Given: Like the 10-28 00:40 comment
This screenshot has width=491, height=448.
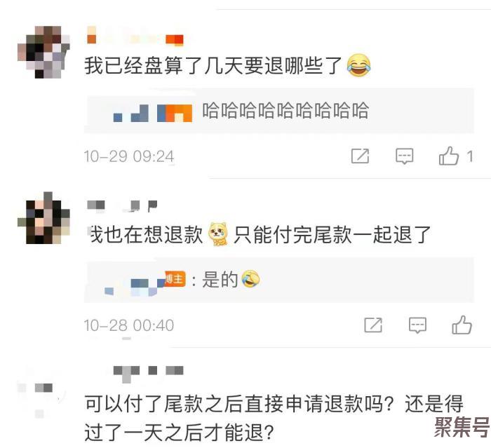Looking at the screenshot, I should tap(462, 325).
